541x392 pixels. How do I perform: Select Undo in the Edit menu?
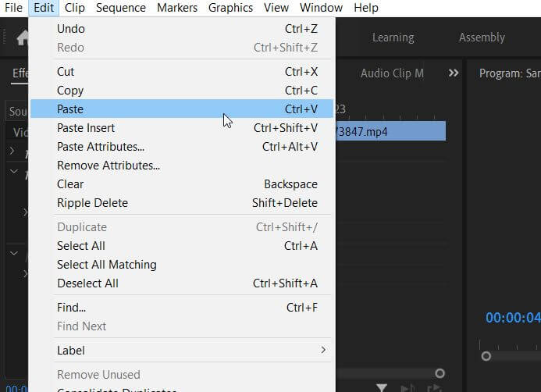pos(71,29)
